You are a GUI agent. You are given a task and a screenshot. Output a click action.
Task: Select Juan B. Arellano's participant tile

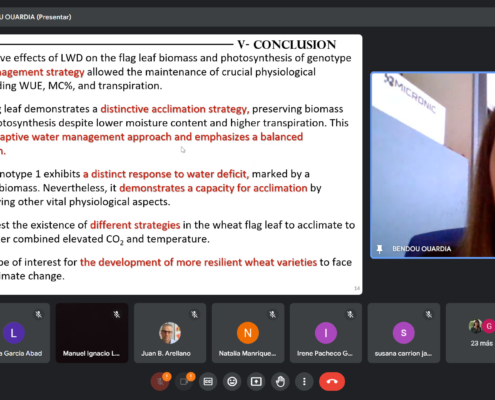170,333
